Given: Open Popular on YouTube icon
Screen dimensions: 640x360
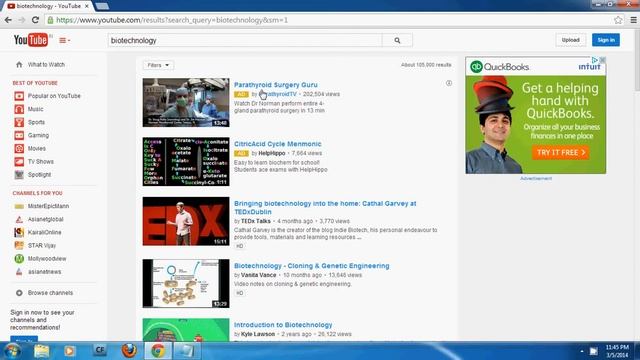Looking at the screenshot, I should click(19, 96).
